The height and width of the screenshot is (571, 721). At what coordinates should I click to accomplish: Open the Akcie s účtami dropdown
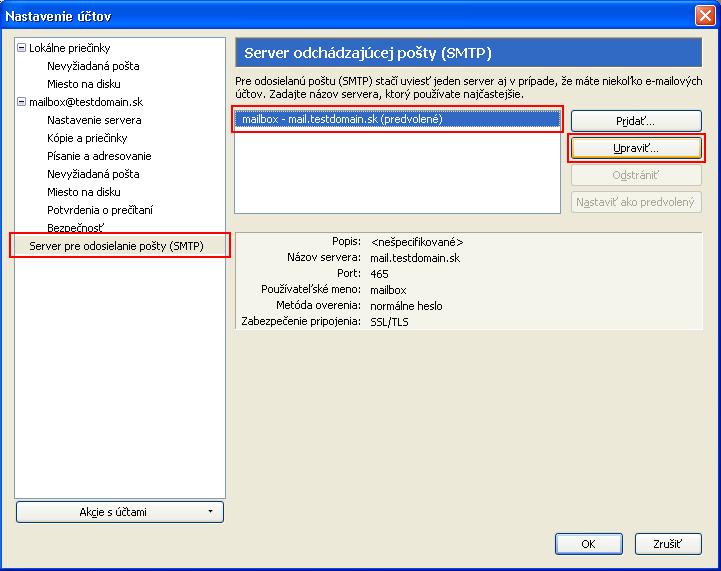[120, 512]
